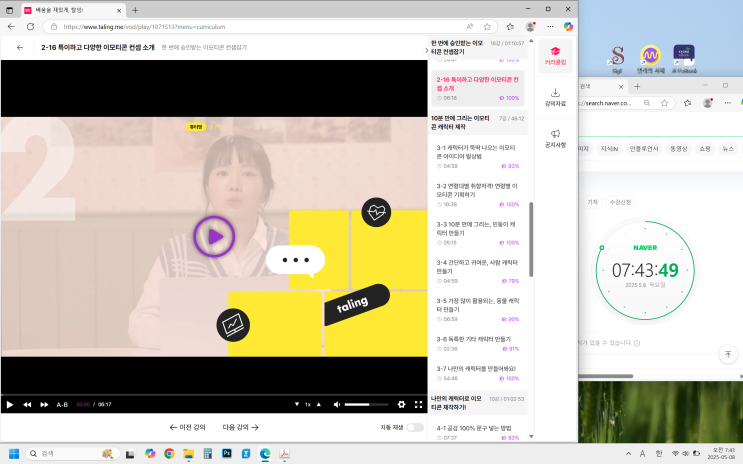Click the video progress bar above the controls
Image resolution: width=743 pixels, height=464 pixels.
tap(214, 395)
